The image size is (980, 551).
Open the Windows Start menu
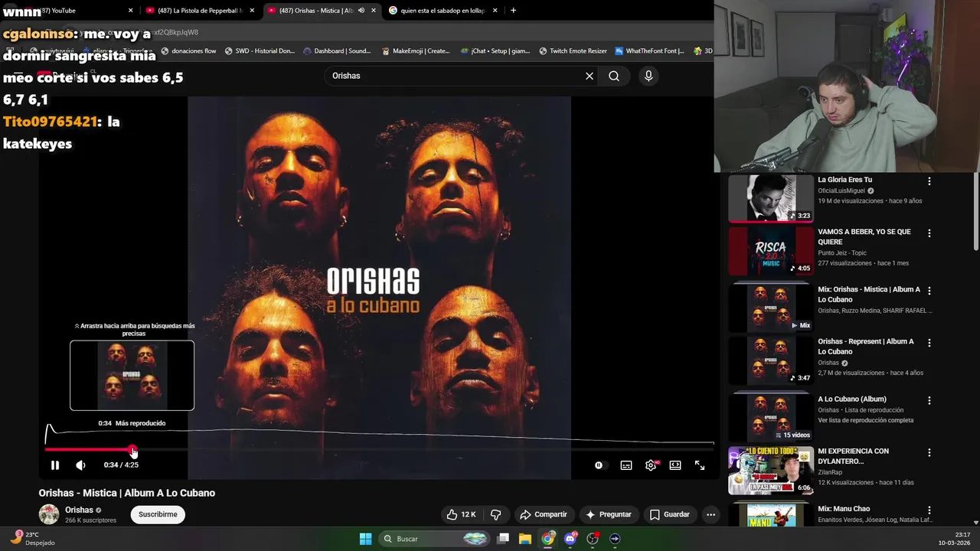point(366,539)
